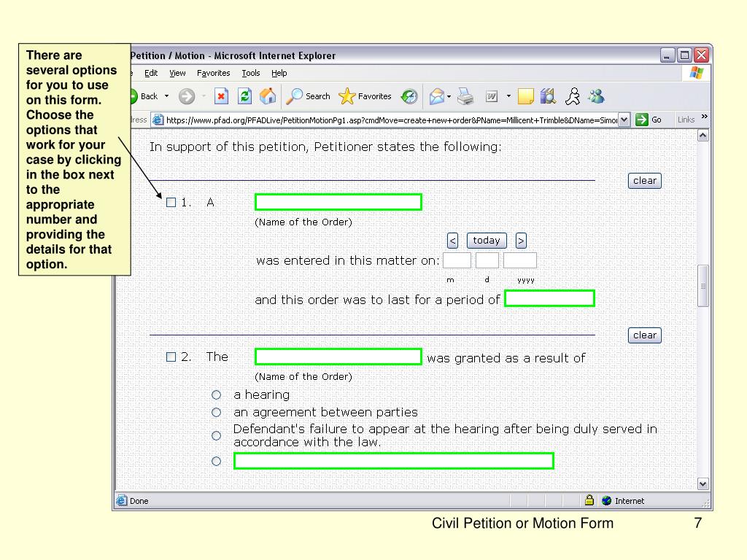747x560 pixels.
Task: Select the 'a hearing' radio button
Action: click(216, 394)
